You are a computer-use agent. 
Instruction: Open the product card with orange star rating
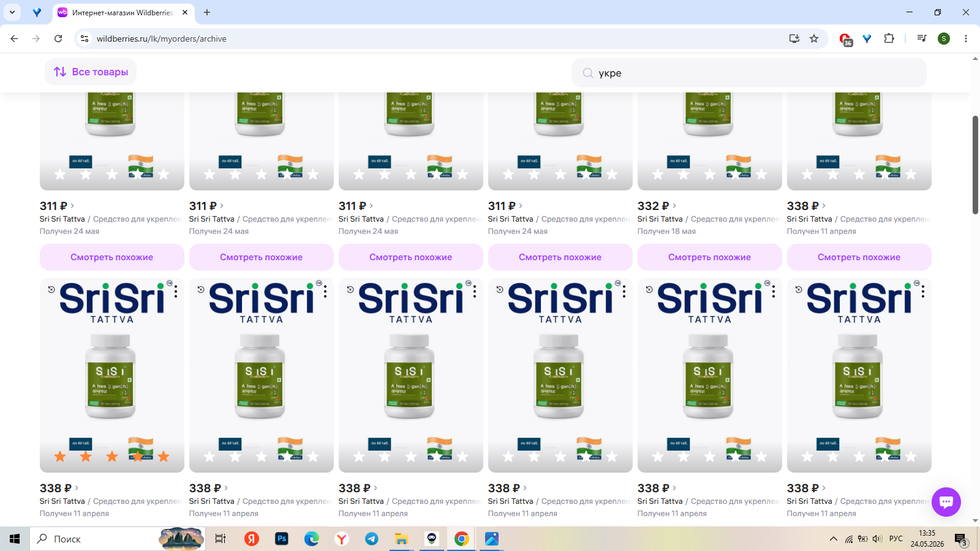[x=112, y=375]
